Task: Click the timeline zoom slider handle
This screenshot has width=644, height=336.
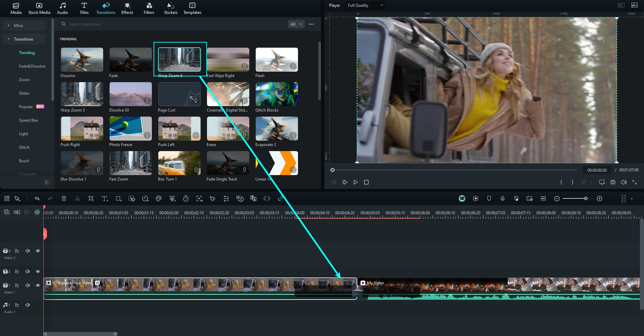Action: [585, 199]
